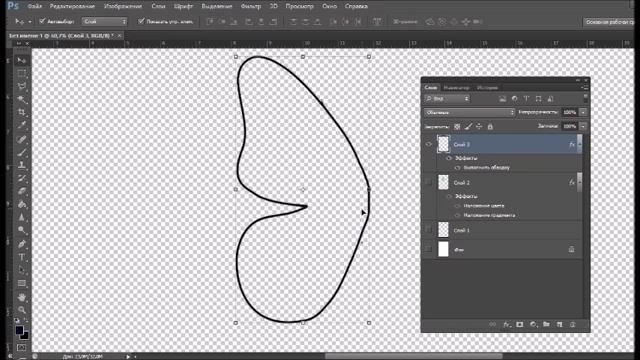The image size is (640, 360).
Task: Open Move tool preset picker arrow
Action: pyautogui.click(x=30, y=21)
